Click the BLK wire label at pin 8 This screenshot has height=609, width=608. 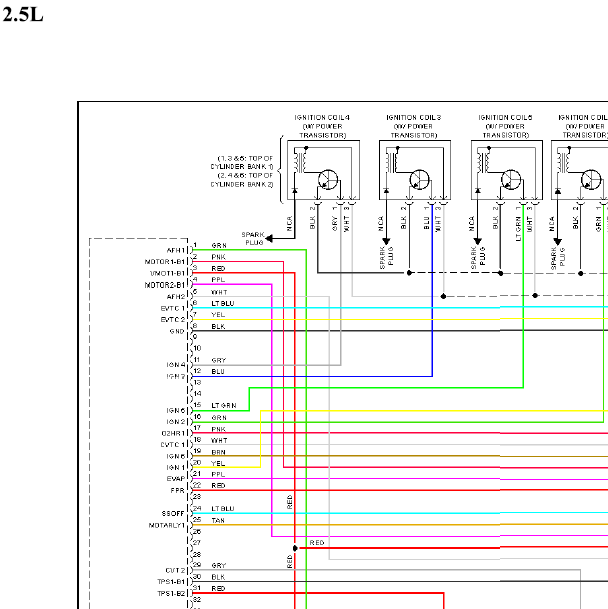point(218,326)
